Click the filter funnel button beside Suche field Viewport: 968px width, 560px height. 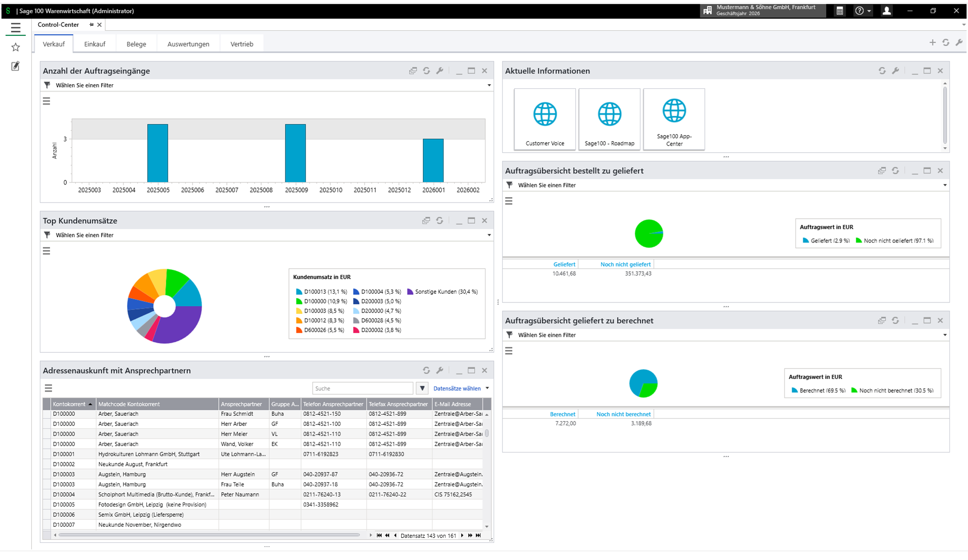coord(422,388)
